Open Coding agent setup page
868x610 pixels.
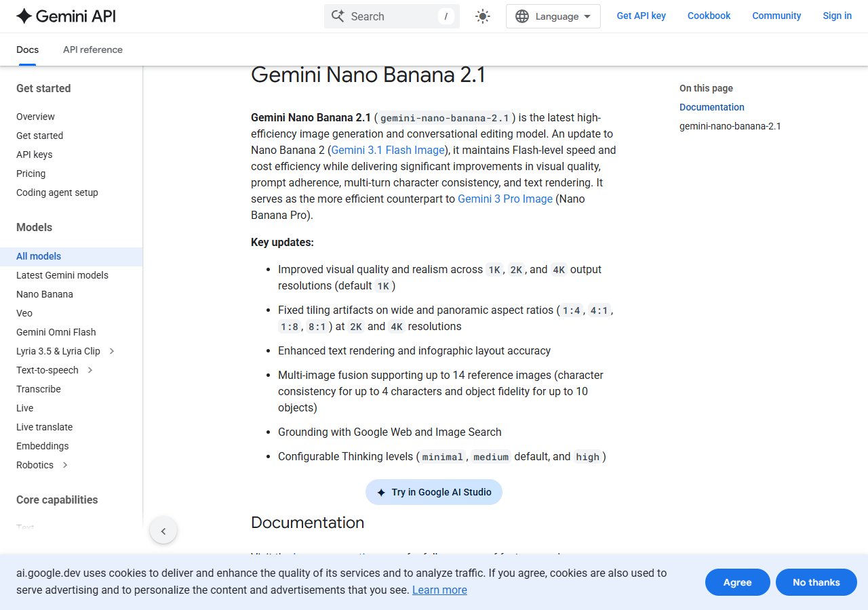coord(57,192)
